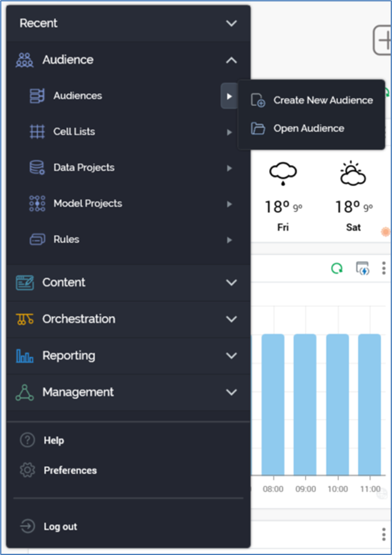Click the Data Projects database icon

37,168
